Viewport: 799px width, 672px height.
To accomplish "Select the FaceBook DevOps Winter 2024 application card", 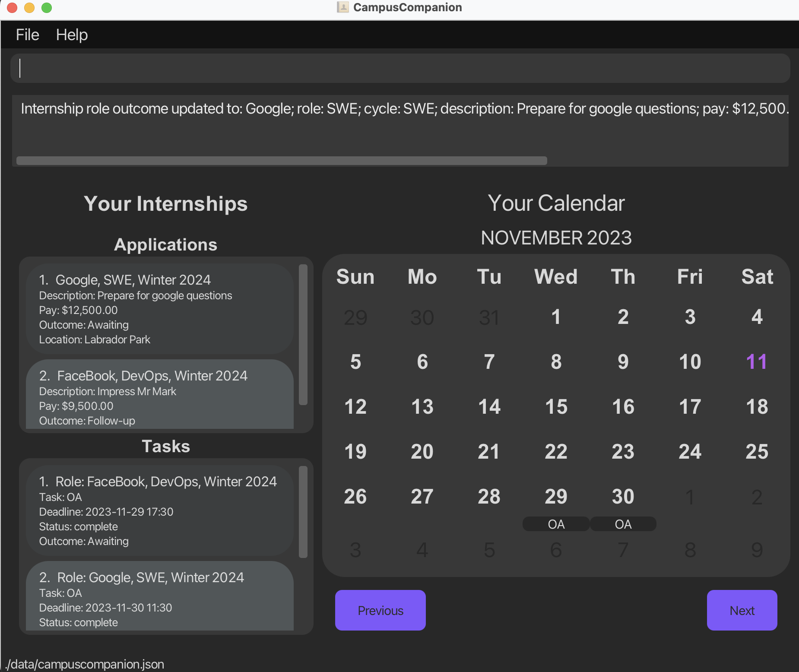I will coord(160,394).
